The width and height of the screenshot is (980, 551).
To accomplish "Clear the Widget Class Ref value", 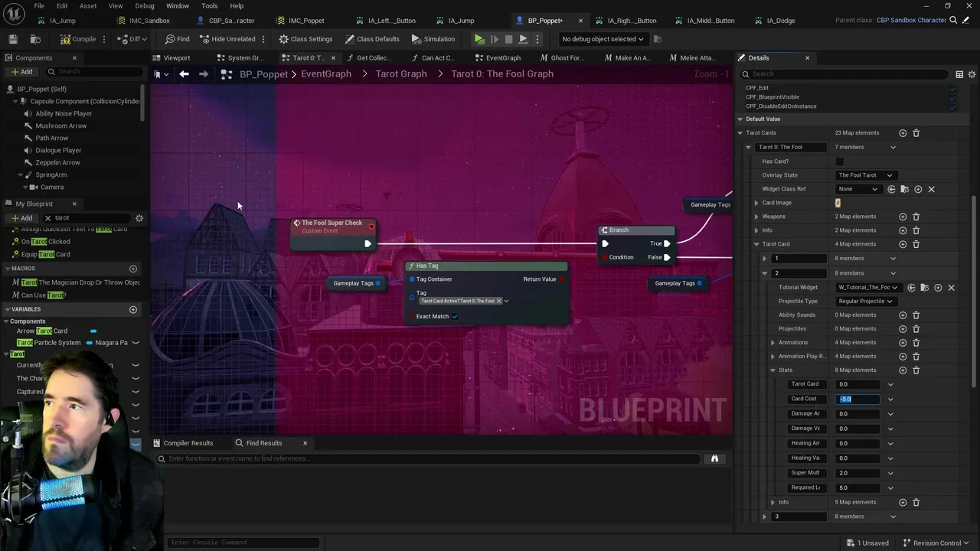I will click(931, 189).
